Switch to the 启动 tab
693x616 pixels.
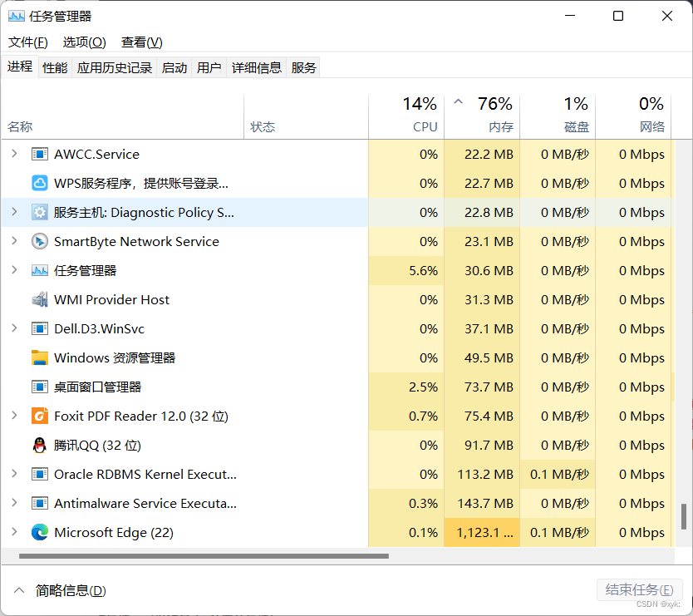coord(174,67)
